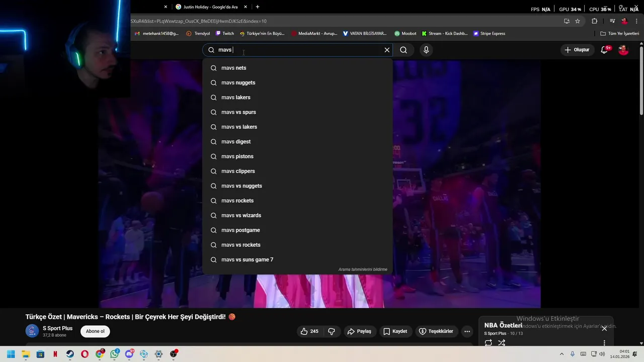
Task: Click the Abone ol subscribe button
Action: click(x=95, y=331)
